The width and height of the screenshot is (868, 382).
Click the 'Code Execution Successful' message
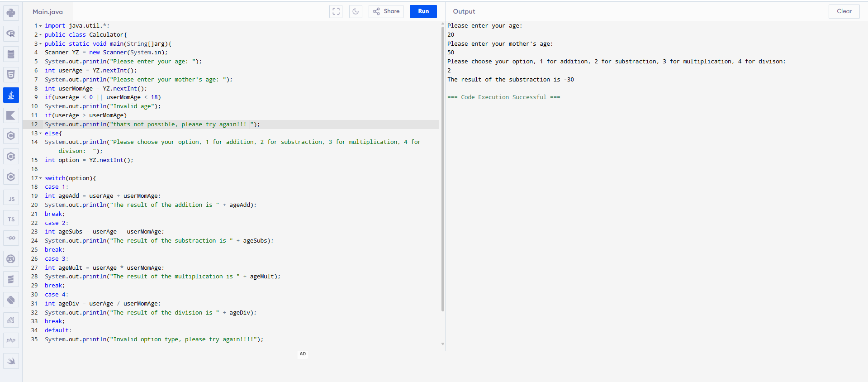tap(503, 97)
